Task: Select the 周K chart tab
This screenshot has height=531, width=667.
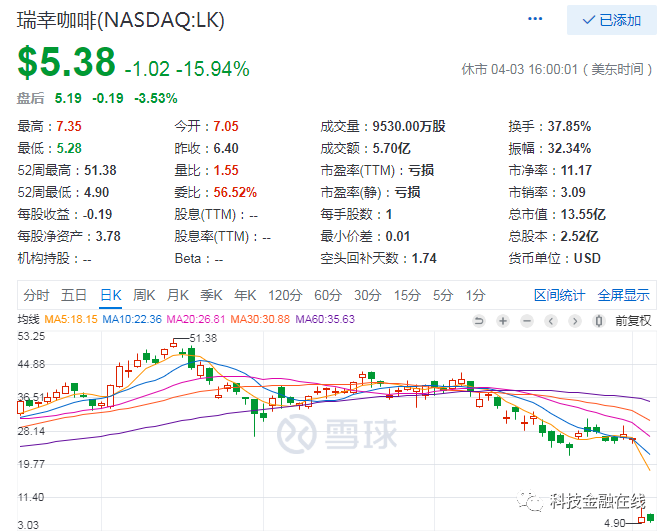Action: point(144,295)
